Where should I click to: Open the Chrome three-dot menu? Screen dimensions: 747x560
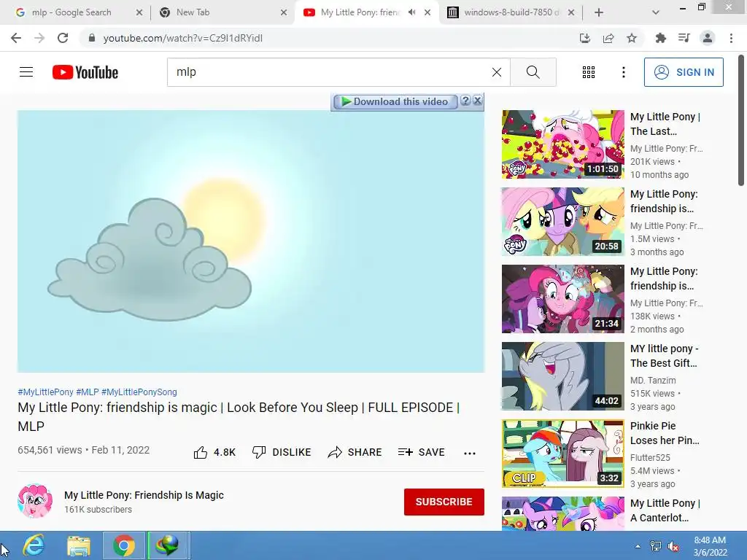(731, 38)
